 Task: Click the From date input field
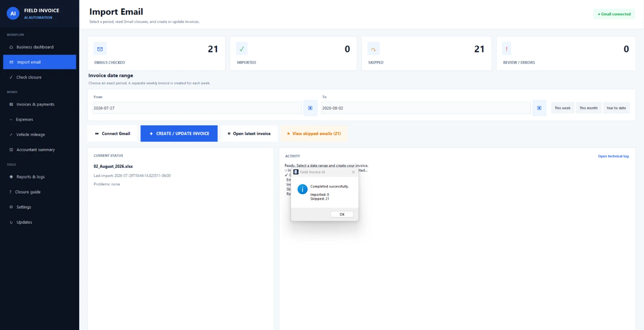(x=197, y=108)
